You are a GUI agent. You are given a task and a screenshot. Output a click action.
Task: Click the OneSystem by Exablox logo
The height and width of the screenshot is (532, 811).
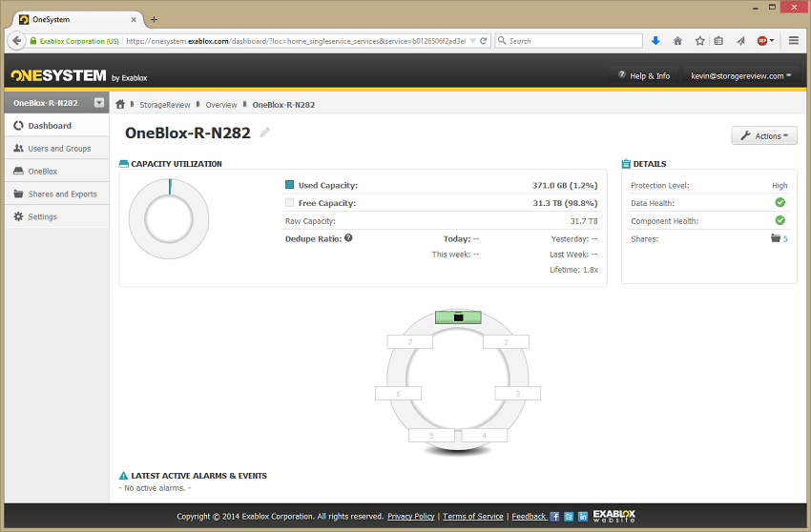(x=79, y=76)
